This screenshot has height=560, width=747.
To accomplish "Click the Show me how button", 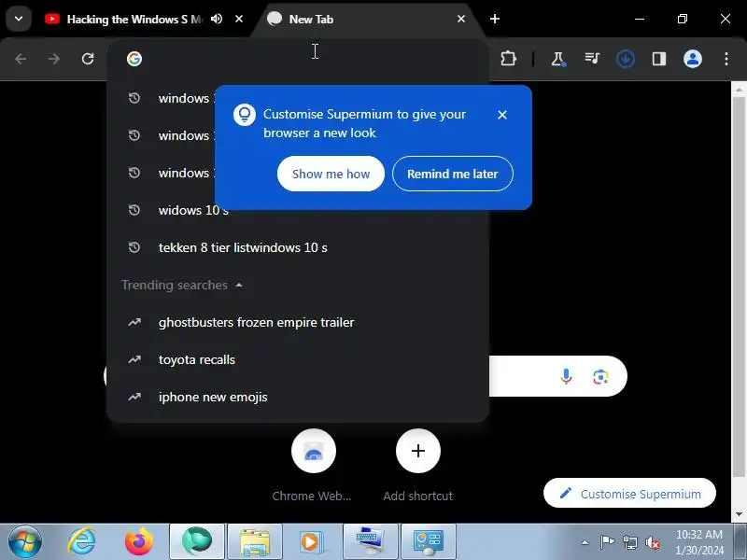I will [331, 174].
